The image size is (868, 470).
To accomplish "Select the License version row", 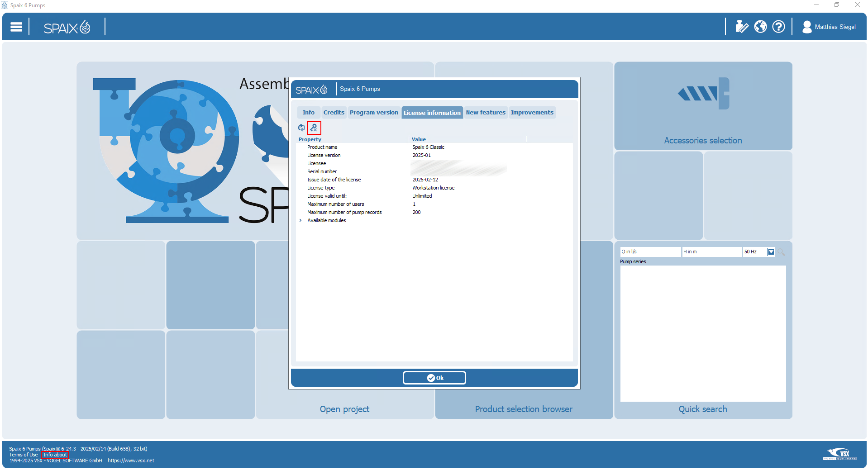I will point(434,156).
